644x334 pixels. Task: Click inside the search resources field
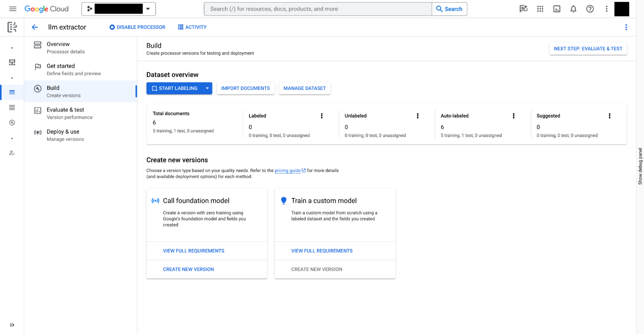point(305,9)
